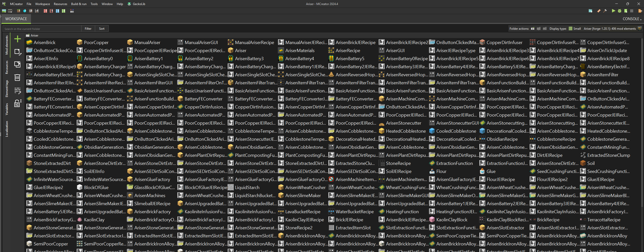Open the Filter dropdown

(x=88, y=29)
